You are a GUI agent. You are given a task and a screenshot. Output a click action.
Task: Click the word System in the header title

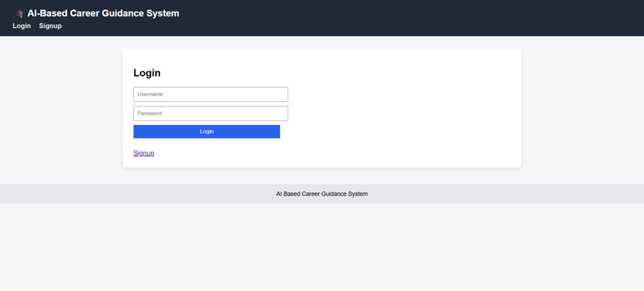162,13
